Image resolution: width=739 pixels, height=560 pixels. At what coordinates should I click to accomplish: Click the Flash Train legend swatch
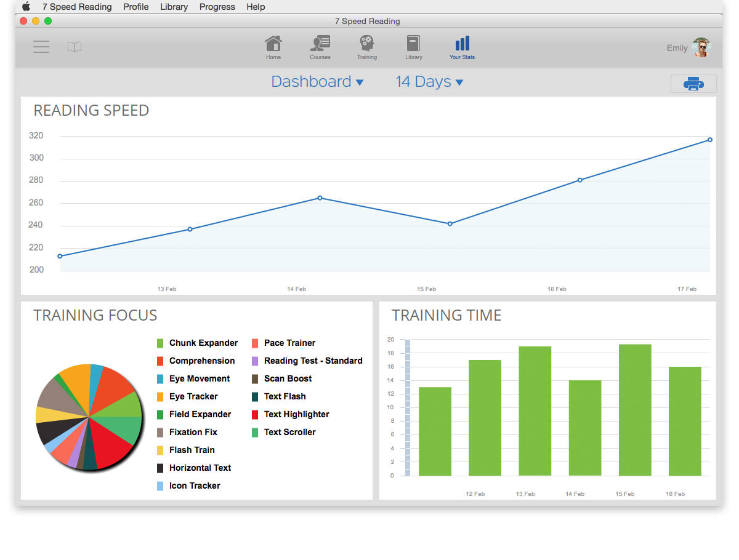(x=160, y=450)
